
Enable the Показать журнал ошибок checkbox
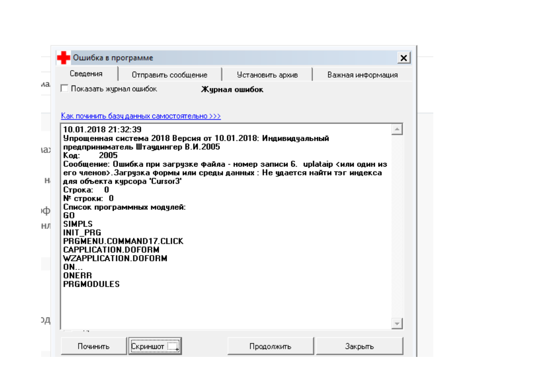coord(64,88)
